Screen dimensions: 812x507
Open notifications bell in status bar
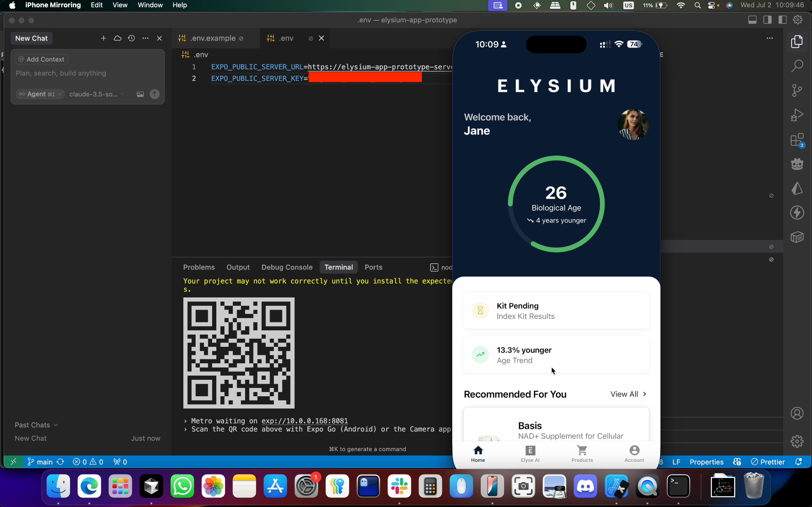799,462
